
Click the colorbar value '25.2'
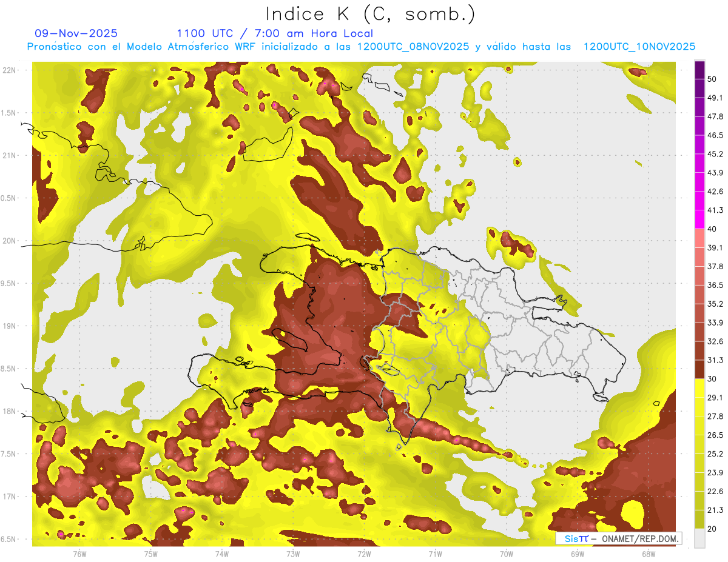[715, 454]
